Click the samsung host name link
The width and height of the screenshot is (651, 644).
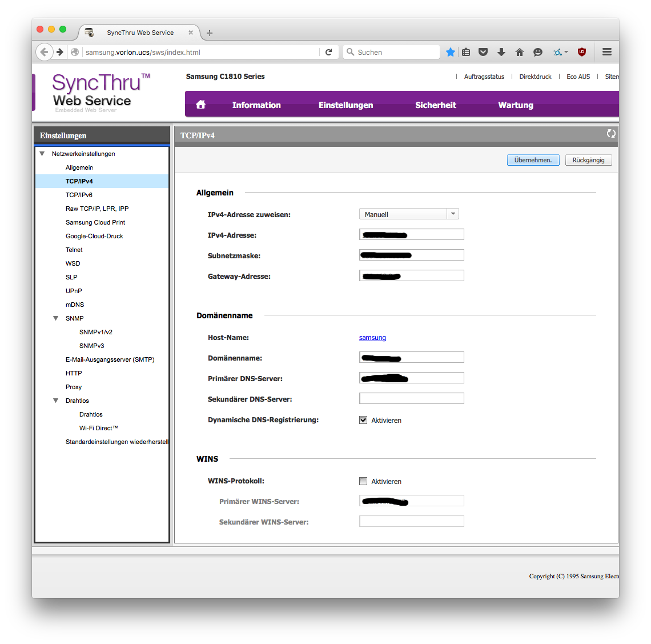click(372, 338)
